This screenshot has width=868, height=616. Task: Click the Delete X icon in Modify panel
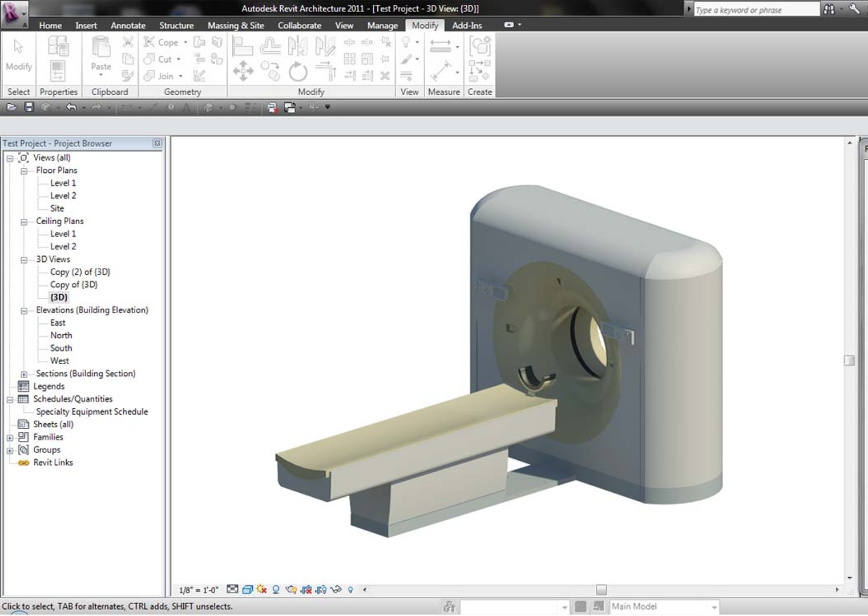tap(385, 75)
